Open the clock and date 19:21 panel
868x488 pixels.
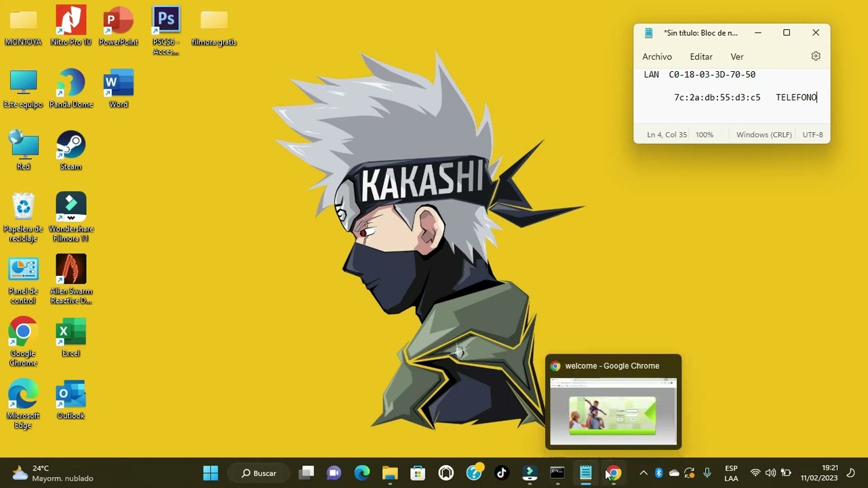(x=819, y=473)
